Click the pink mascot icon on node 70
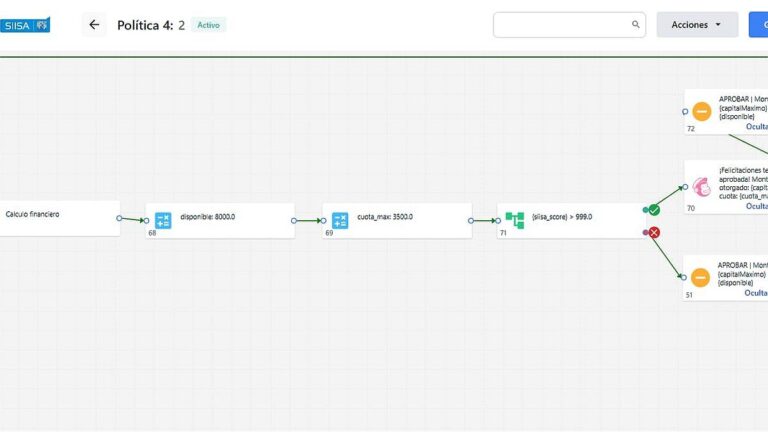The image size is (768, 432). (701, 187)
